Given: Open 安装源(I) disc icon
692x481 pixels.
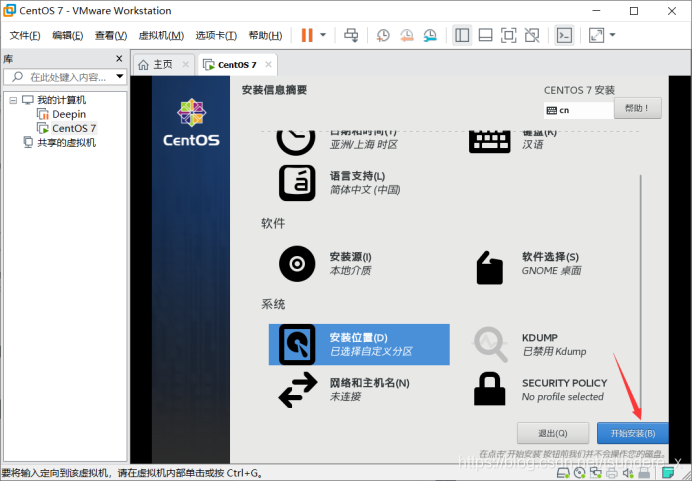Looking at the screenshot, I should 297,263.
